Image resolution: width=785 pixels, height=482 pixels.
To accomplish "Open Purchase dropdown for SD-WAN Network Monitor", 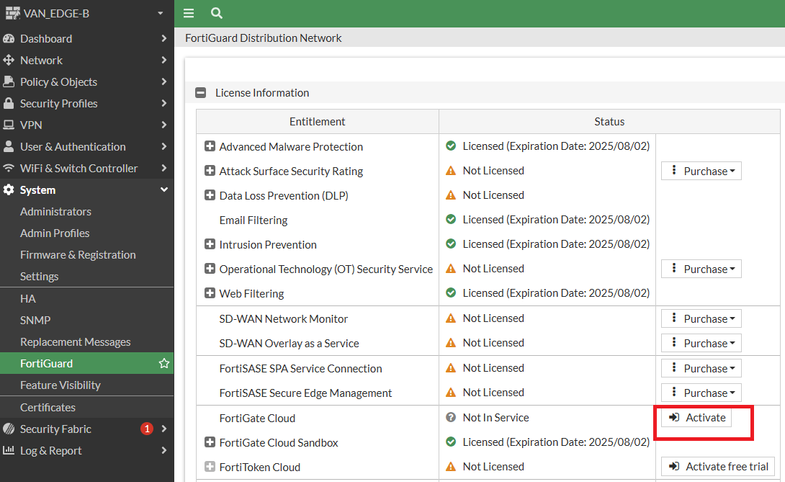I will pos(701,319).
